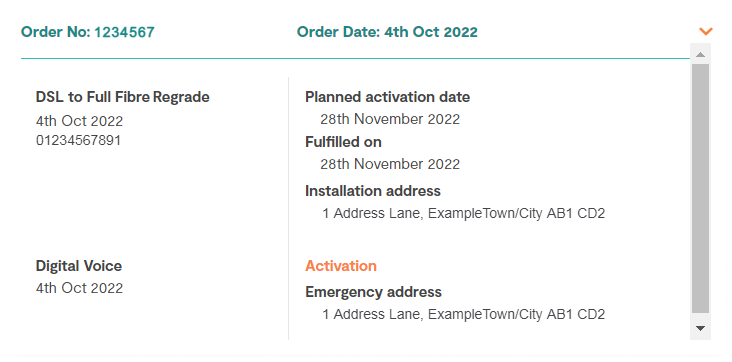732x362 pixels.
Task: Select the Digital Voice product title
Action: [79, 266]
